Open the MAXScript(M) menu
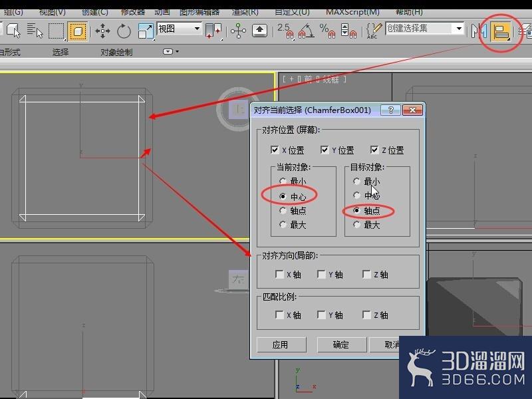532x399 pixels. [352, 12]
